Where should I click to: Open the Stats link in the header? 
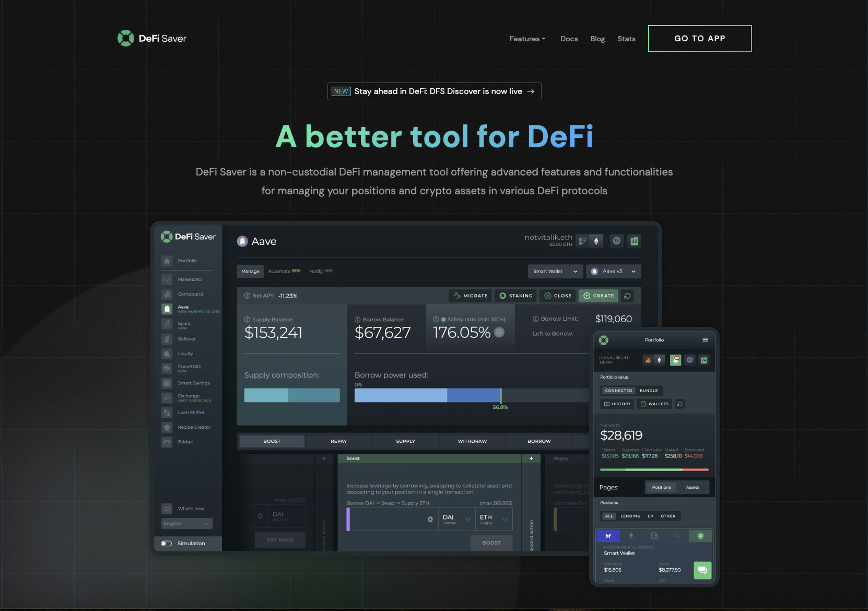tap(626, 39)
